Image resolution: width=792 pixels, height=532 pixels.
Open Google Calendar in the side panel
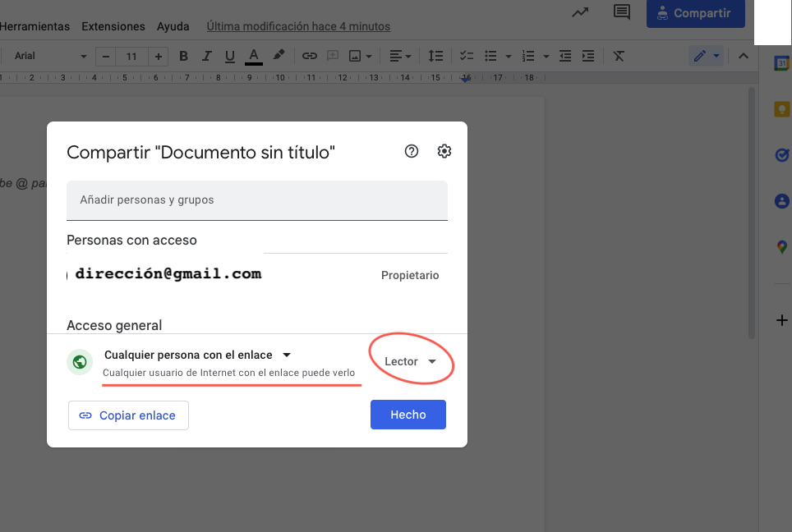(x=782, y=63)
